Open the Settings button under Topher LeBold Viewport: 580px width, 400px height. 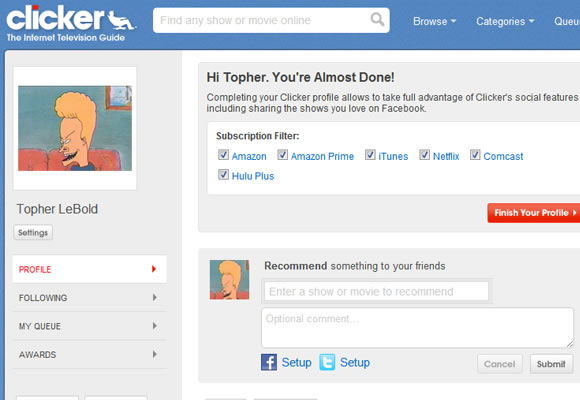33,232
